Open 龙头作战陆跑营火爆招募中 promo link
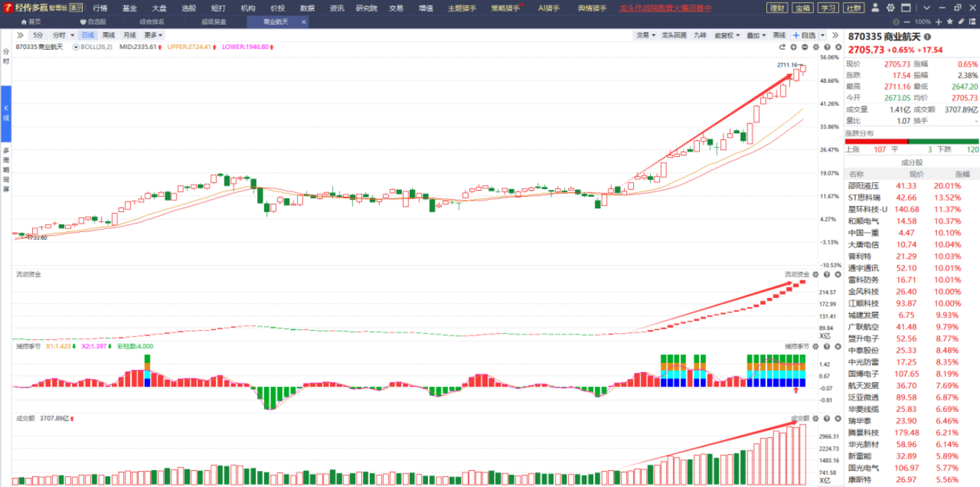Image resolution: width=980 pixels, height=487 pixels. tap(665, 8)
